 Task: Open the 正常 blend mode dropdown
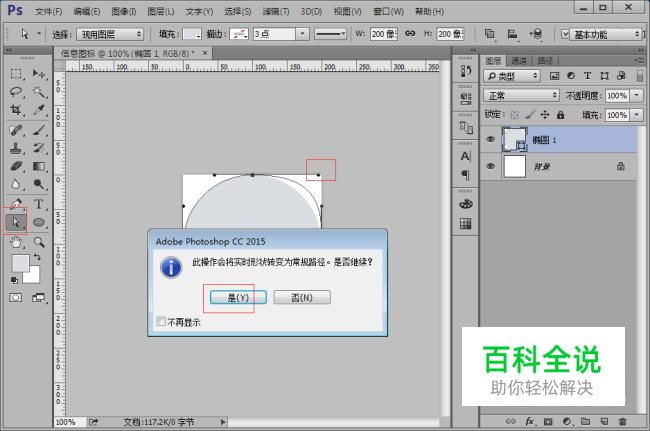point(521,96)
